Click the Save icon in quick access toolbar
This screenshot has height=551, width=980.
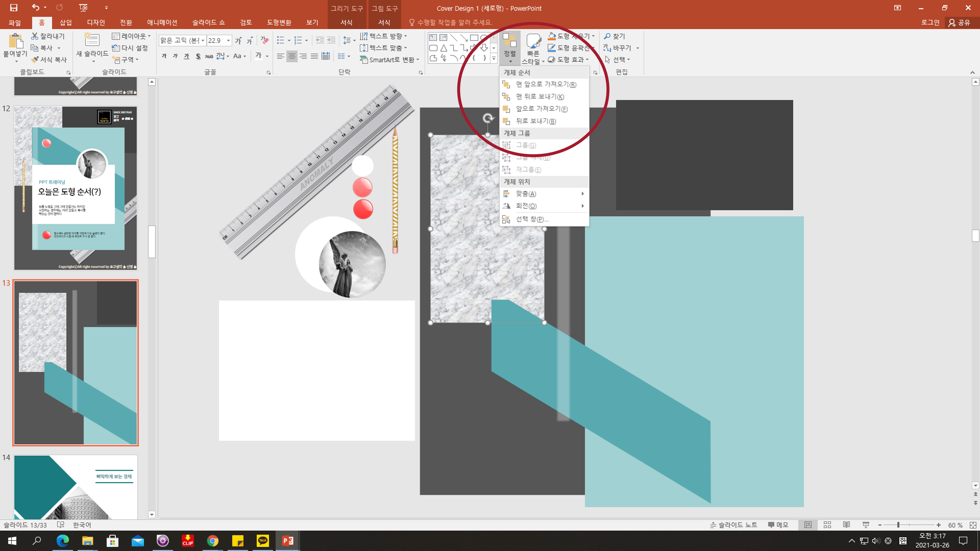(14, 8)
